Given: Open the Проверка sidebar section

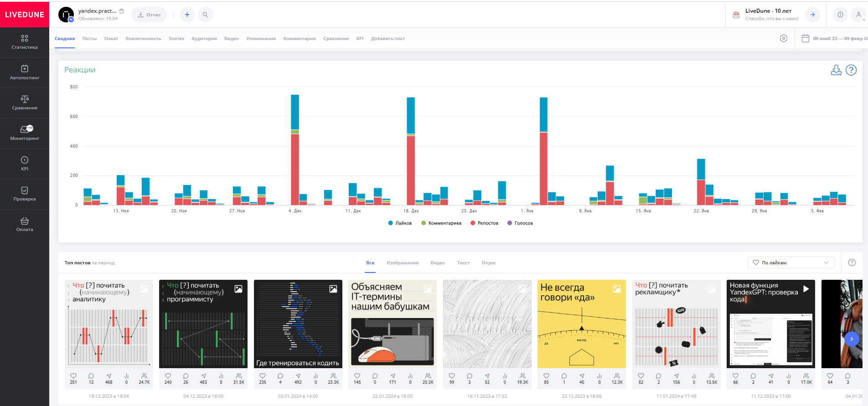Looking at the screenshot, I should click(25, 194).
